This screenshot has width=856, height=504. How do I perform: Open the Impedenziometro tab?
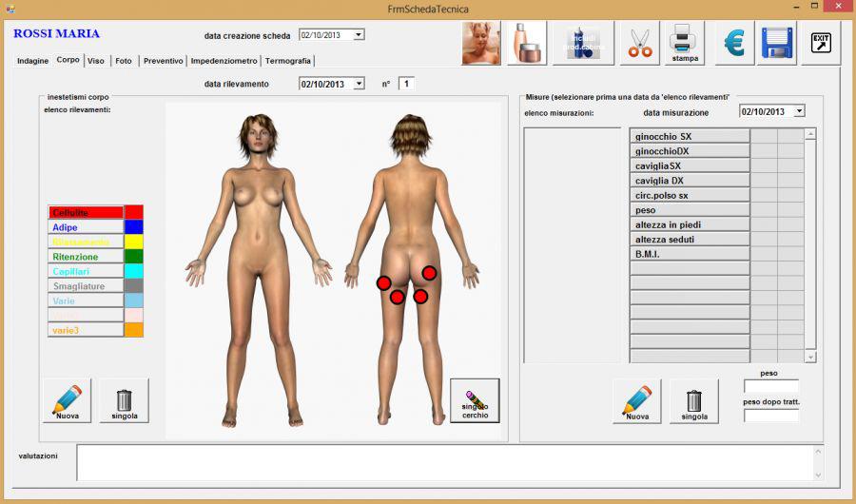pyautogui.click(x=224, y=61)
